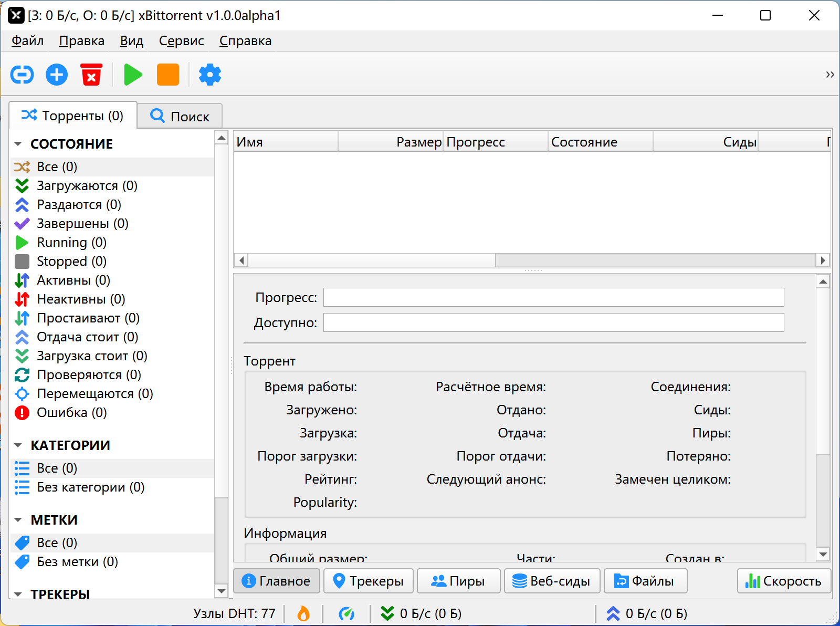Click the Доступно availability bar
Image resolution: width=840 pixels, height=626 pixels.
pos(554,322)
